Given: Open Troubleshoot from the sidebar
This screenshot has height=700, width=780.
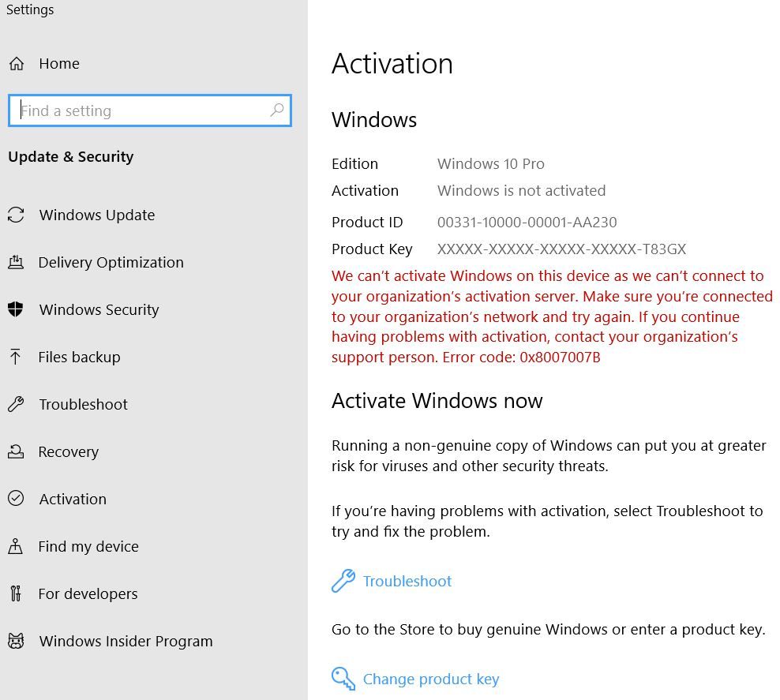Looking at the screenshot, I should (x=84, y=404).
